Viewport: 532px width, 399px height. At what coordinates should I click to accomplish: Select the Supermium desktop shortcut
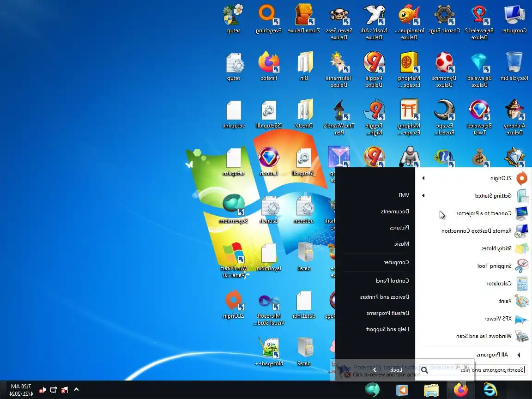tap(233, 209)
